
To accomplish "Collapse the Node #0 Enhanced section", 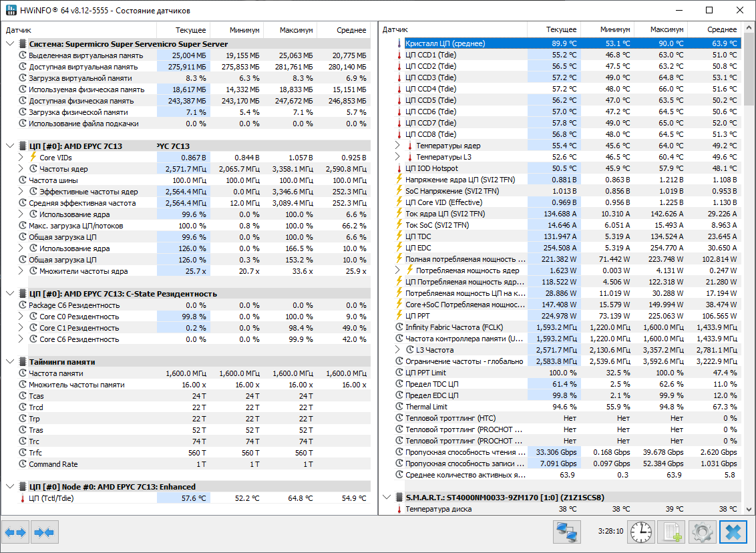I will click(x=10, y=486).
